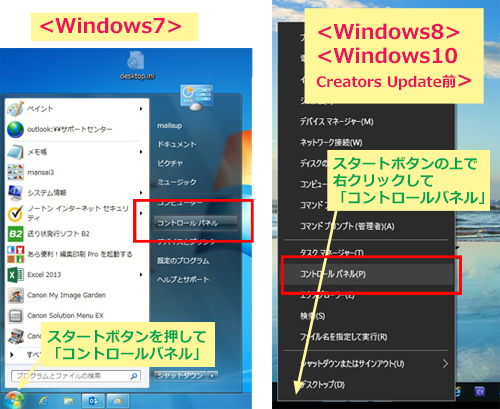Image resolution: width=500 pixels, height=409 pixels.
Task: Open Excel 2013 icon
Action: (15, 275)
